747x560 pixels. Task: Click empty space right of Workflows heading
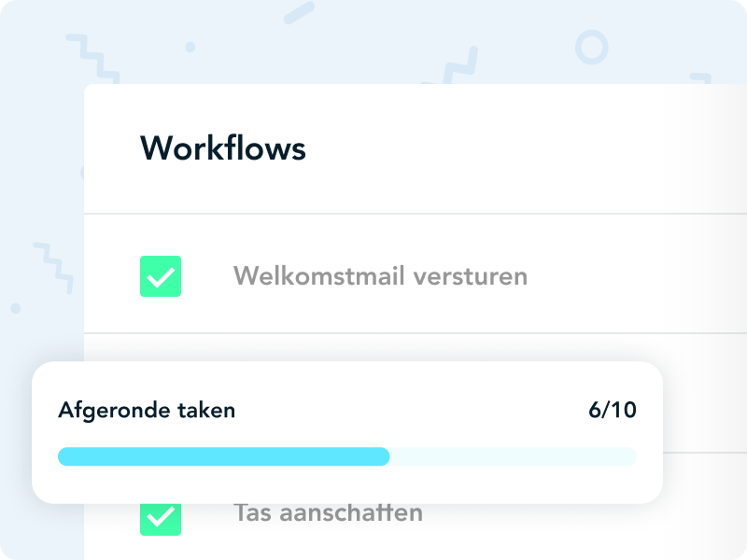click(x=514, y=148)
